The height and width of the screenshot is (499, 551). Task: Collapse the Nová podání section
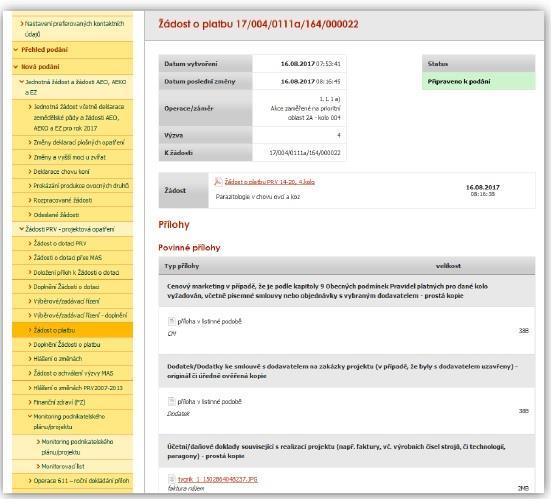(15, 67)
